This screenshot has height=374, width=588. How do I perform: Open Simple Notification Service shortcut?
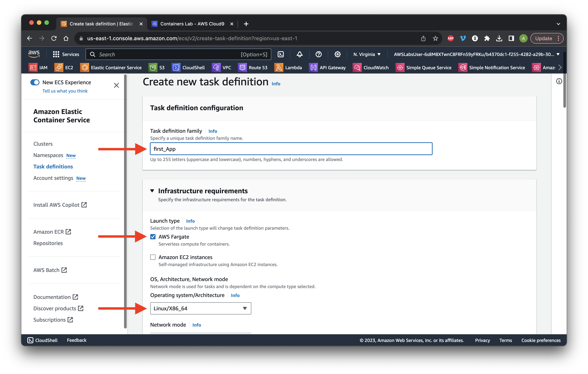[492, 68]
